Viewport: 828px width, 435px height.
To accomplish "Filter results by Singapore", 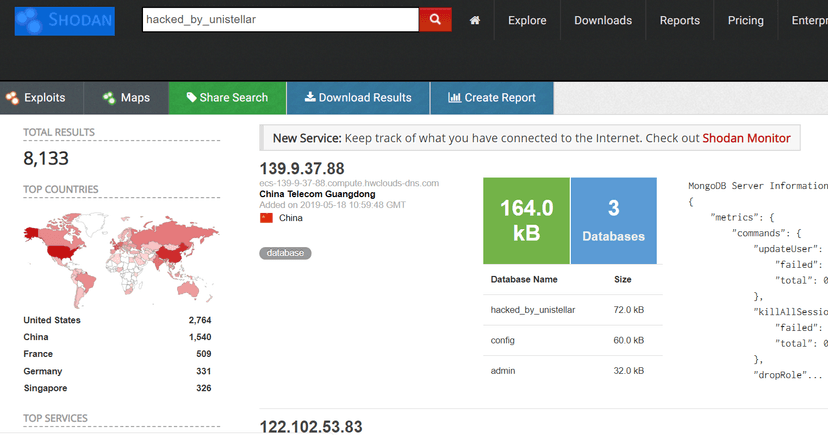I will (x=45, y=388).
